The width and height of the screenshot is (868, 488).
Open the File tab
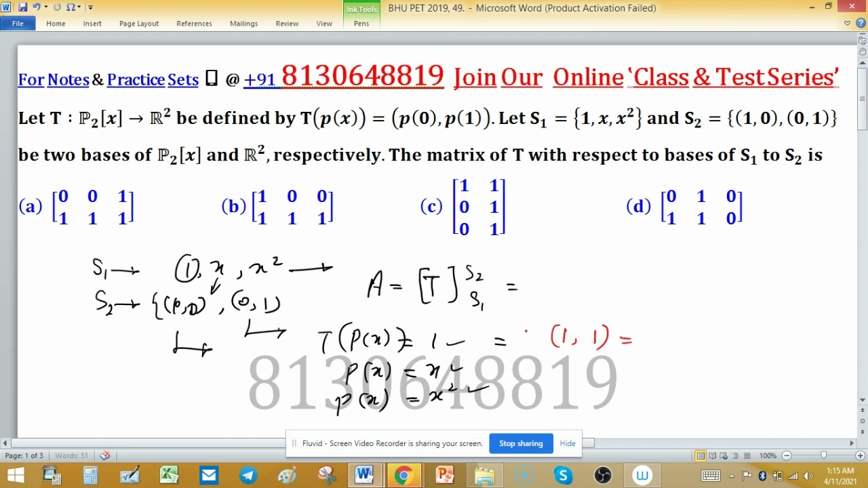18,23
